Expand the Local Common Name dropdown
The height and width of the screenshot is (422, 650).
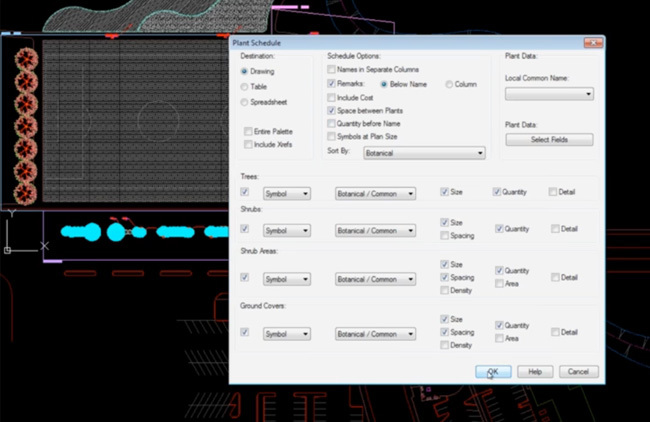tap(549, 94)
